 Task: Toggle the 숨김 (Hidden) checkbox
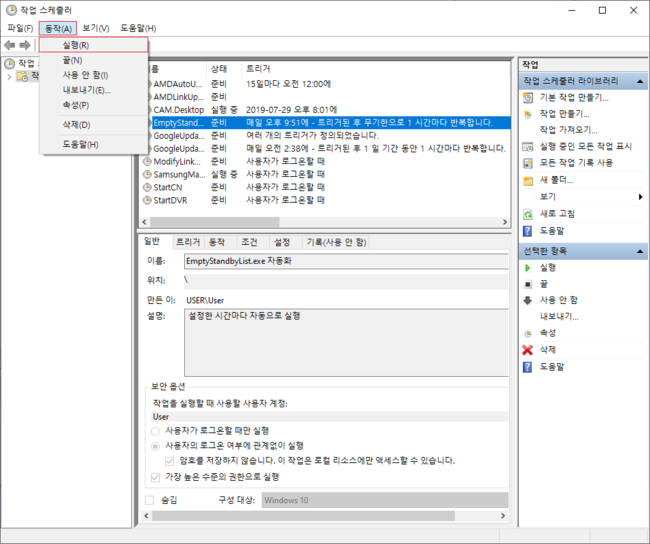(x=150, y=500)
